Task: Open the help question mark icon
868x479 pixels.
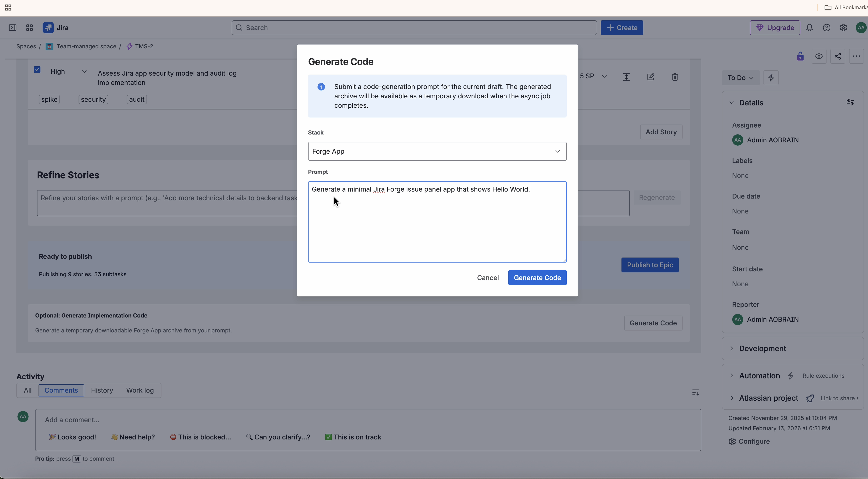Action: (x=826, y=28)
